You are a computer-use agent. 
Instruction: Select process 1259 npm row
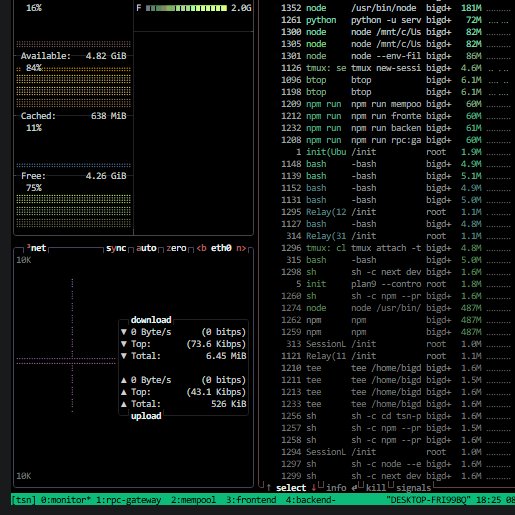tap(395, 332)
